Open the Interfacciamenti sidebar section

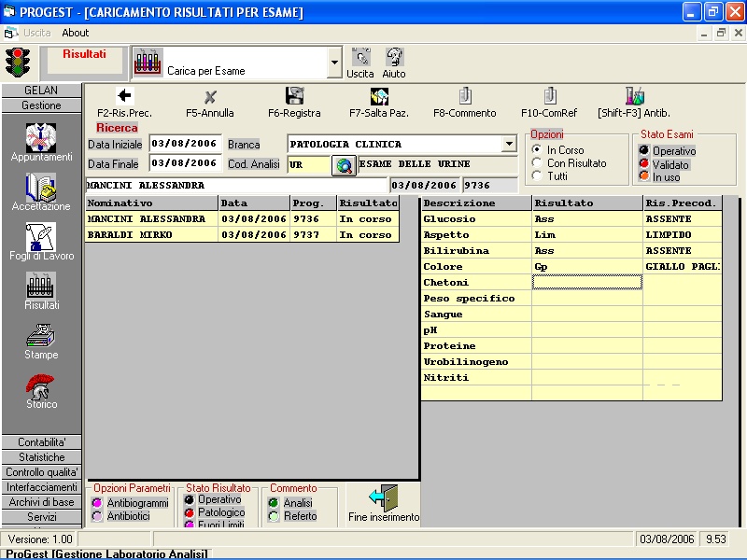(x=41, y=487)
